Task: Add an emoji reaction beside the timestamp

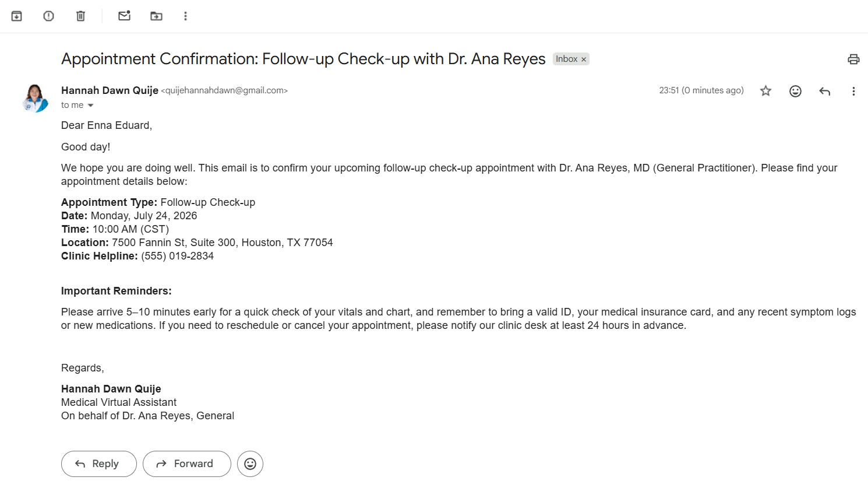Action: point(795,91)
